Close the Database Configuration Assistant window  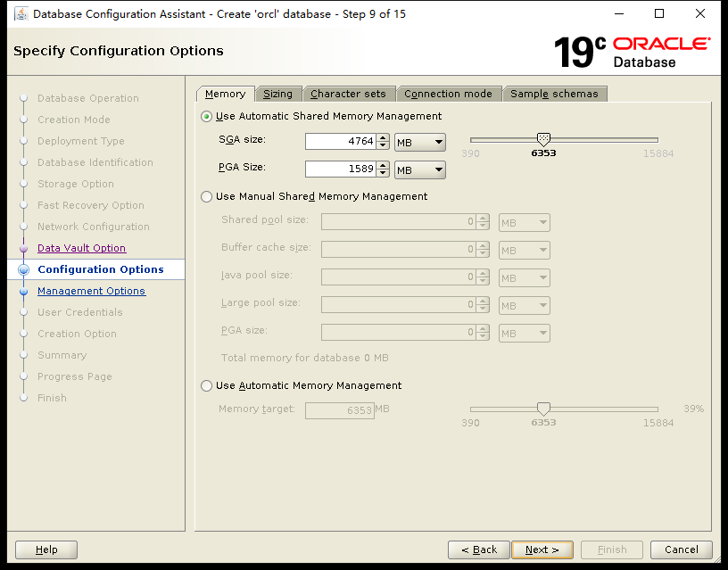click(x=700, y=13)
